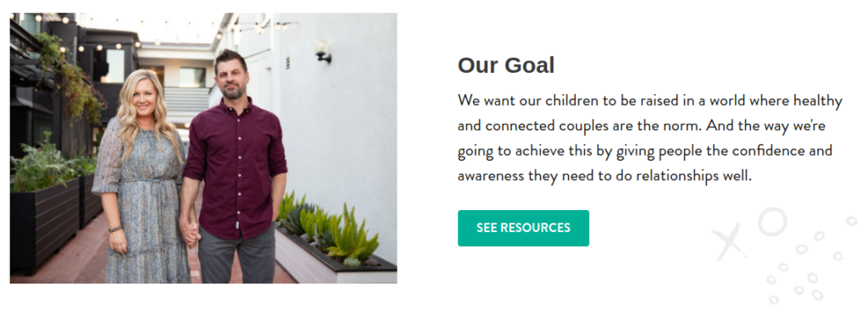Click the SEE RESOURCES button
The height and width of the screenshot is (320, 868).
(x=523, y=228)
